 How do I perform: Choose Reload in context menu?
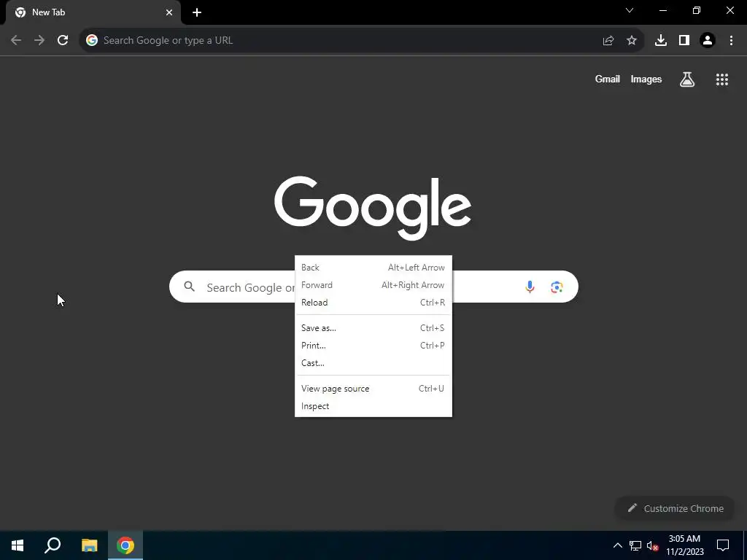[373, 303]
